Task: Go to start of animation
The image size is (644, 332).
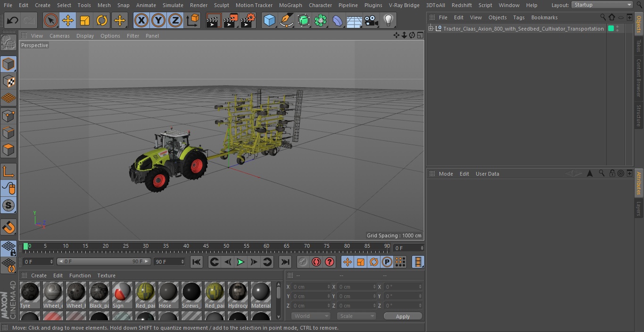Action: [197, 262]
